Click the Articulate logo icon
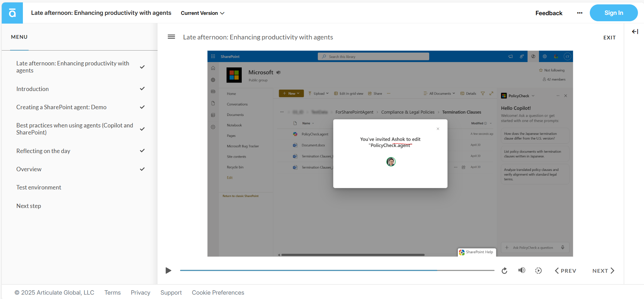This screenshot has width=644, height=299. 12,13
